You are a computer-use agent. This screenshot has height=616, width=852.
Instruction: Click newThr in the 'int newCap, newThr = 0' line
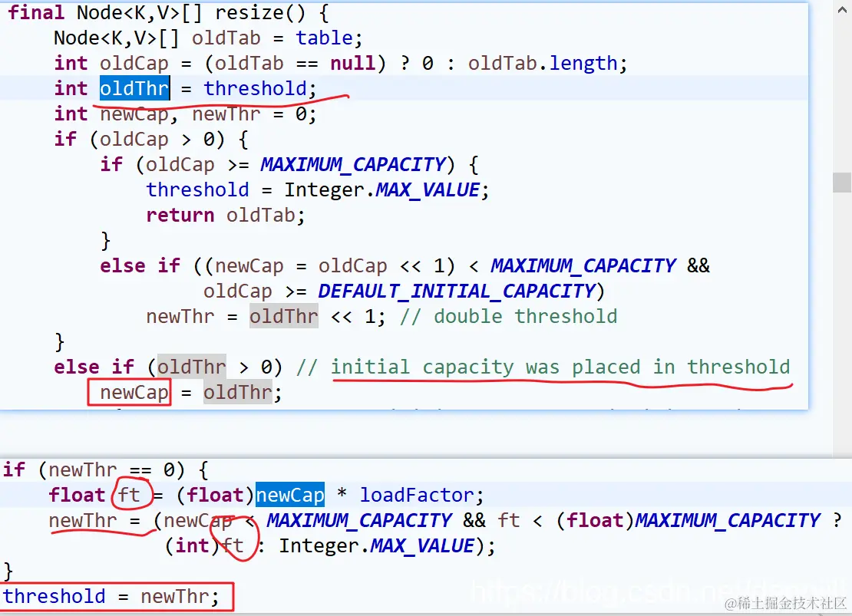pos(226,114)
